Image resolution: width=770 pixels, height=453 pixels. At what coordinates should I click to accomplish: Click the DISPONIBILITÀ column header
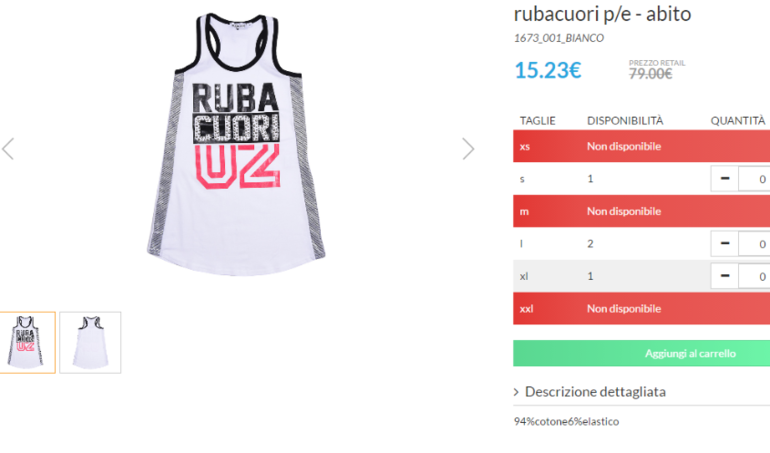[x=625, y=121]
